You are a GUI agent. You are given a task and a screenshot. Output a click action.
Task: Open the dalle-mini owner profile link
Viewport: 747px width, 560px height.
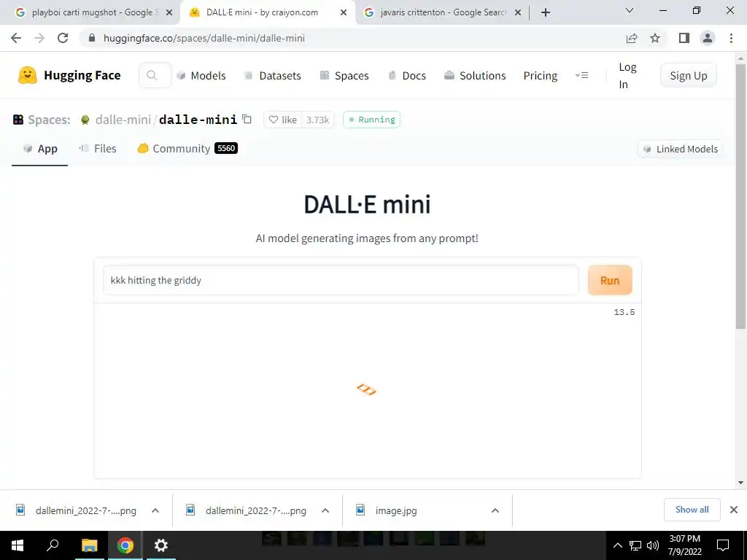tap(123, 120)
